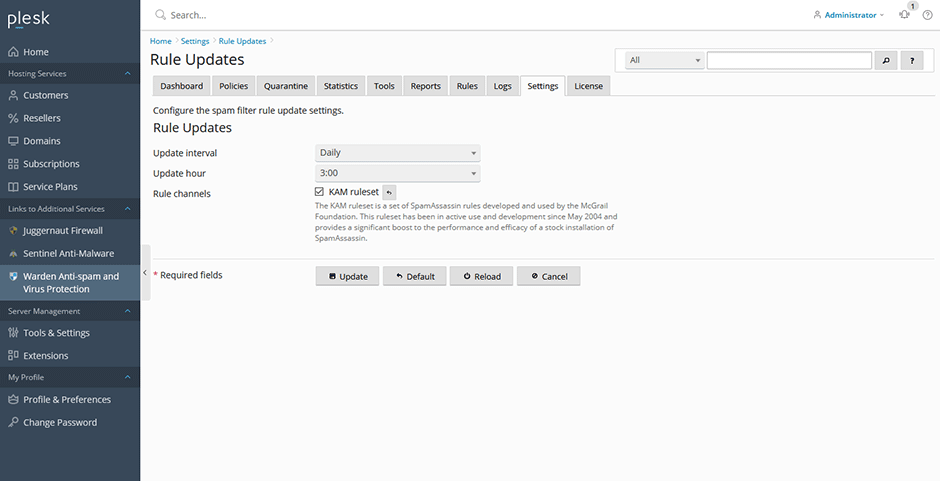
Task: Click the Settings breadcrumb link
Action: tap(195, 41)
